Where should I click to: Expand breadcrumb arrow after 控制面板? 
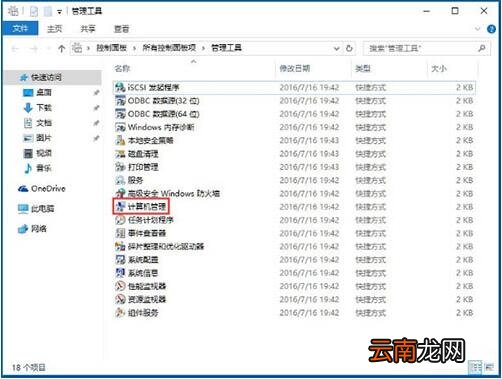pos(134,49)
